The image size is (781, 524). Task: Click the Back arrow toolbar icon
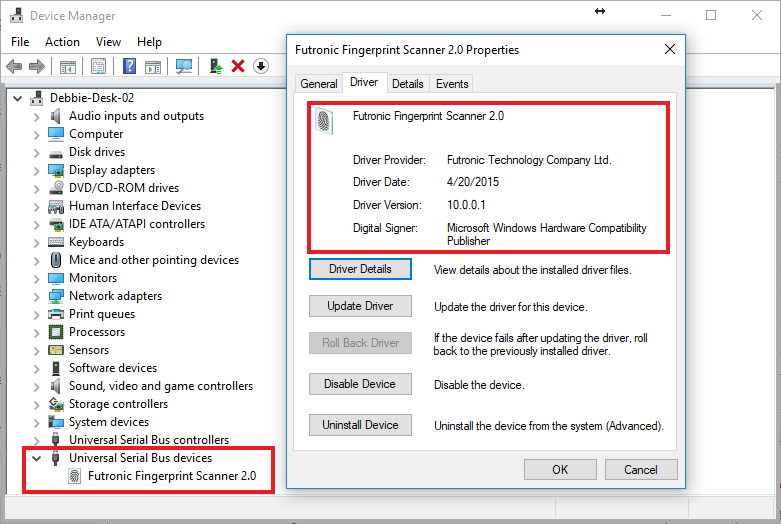14,66
